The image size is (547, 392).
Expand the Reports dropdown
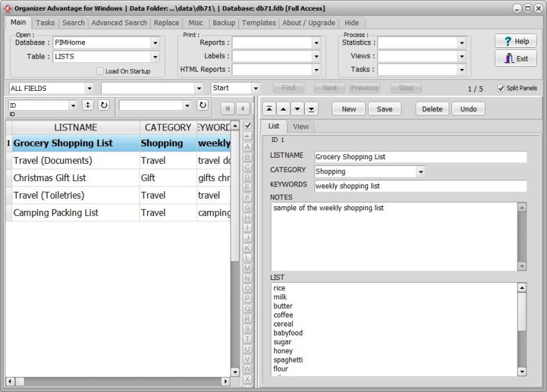click(x=317, y=43)
